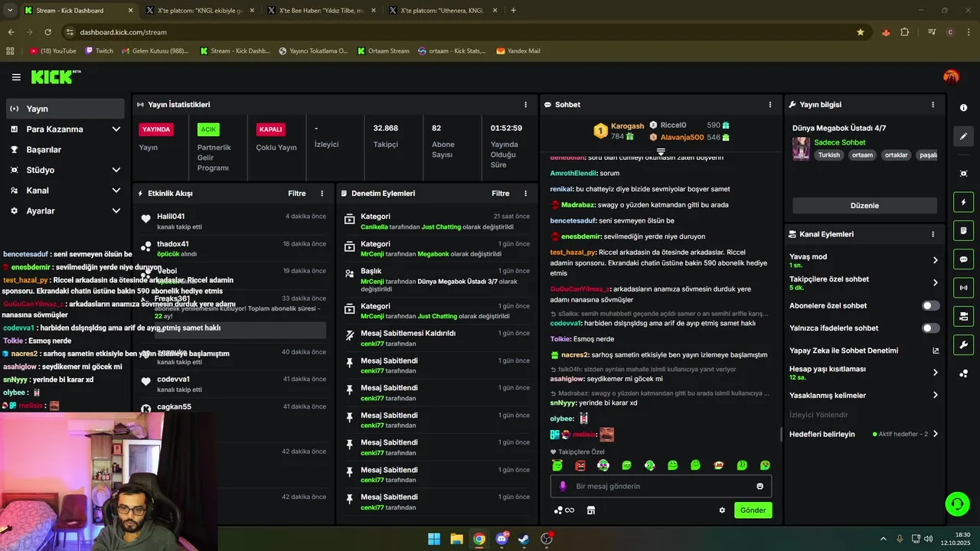Open Hesap yaşı kısıtlaması options chevron

click(935, 373)
